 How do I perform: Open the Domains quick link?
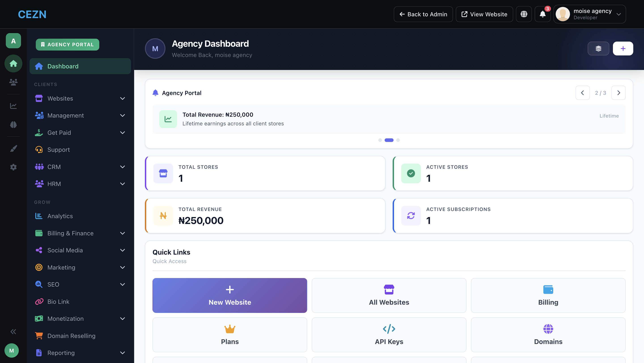click(548, 335)
